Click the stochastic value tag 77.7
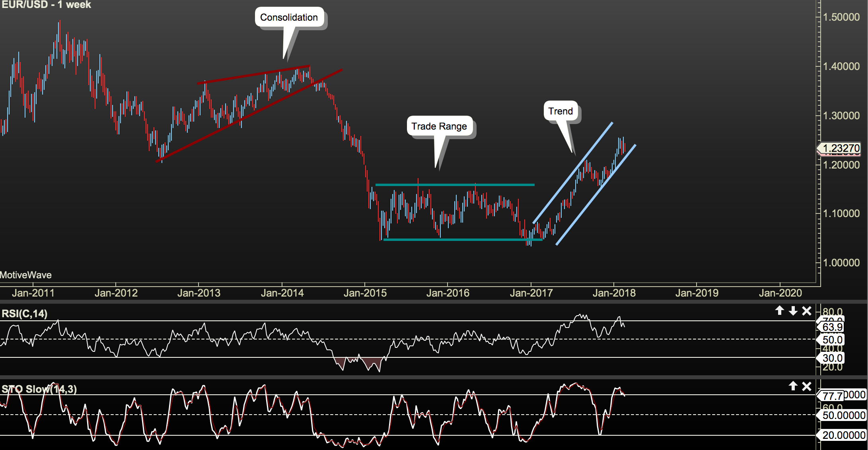868x450 pixels. pos(831,396)
